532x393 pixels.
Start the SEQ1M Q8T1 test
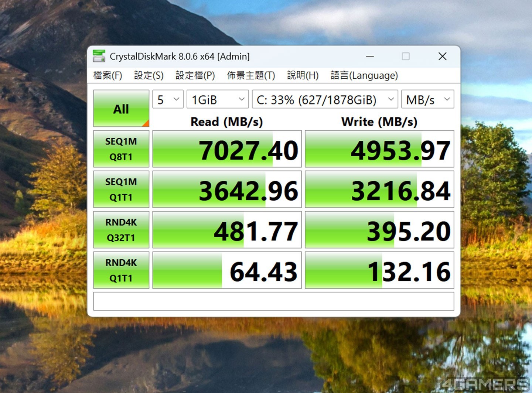(x=121, y=149)
